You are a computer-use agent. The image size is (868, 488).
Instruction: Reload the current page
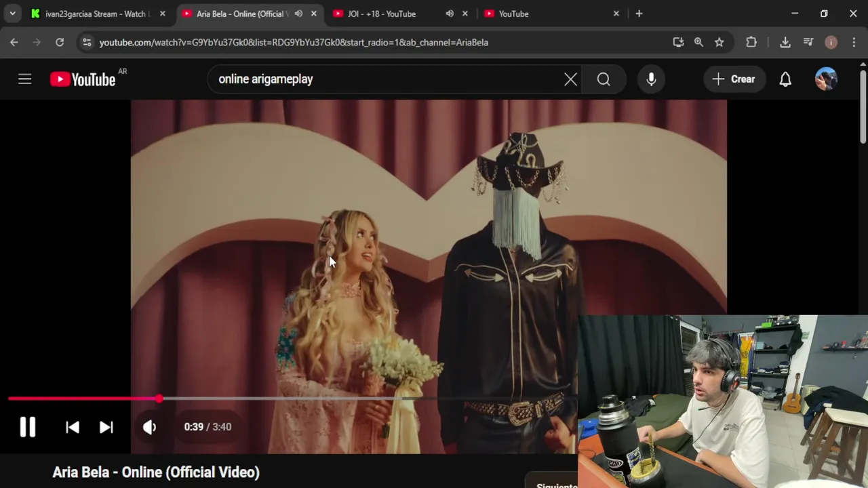point(60,42)
